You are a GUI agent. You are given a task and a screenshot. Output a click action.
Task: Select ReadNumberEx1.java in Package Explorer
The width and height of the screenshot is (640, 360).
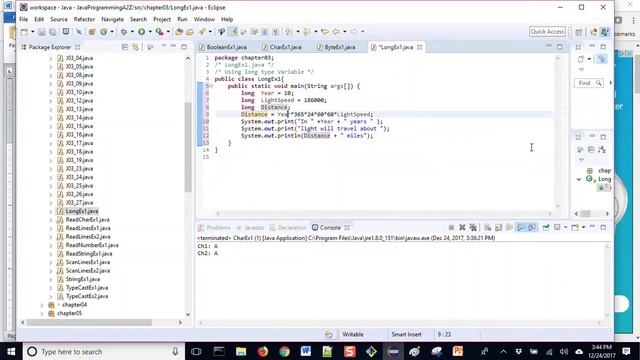(92, 245)
